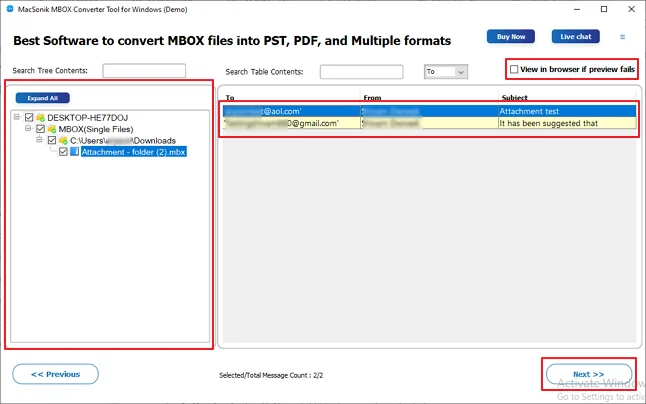
Task: Open the hamburger menu icon beside Live chat
Action: [x=622, y=37]
